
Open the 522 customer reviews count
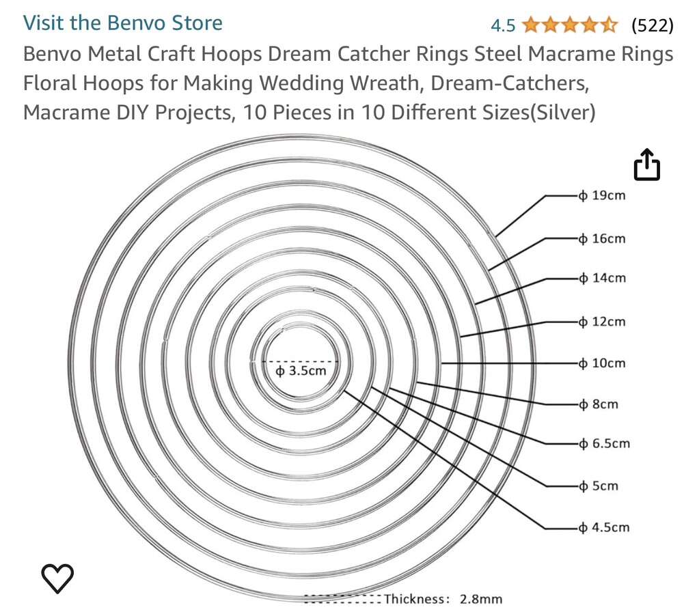[652, 26]
